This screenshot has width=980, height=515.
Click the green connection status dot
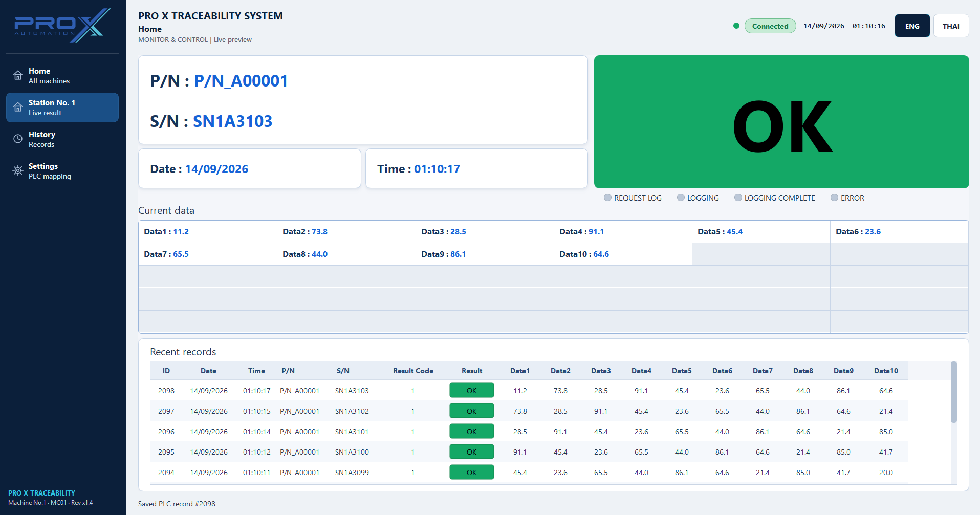coord(736,26)
